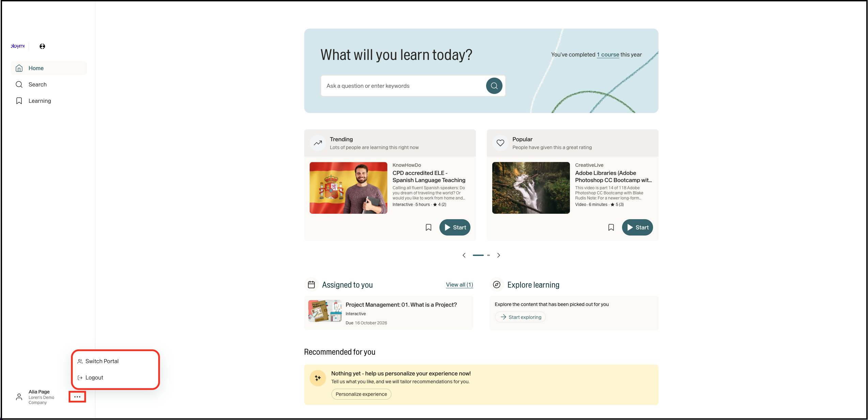Click the Alia Page profile avatar icon
Screen dimensions: 868x420
(x=19, y=397)
